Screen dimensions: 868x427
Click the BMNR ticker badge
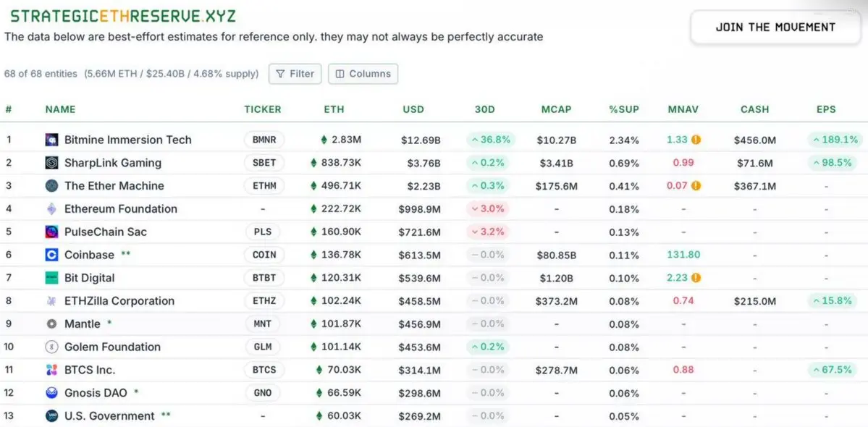click(x=264, y=140)
